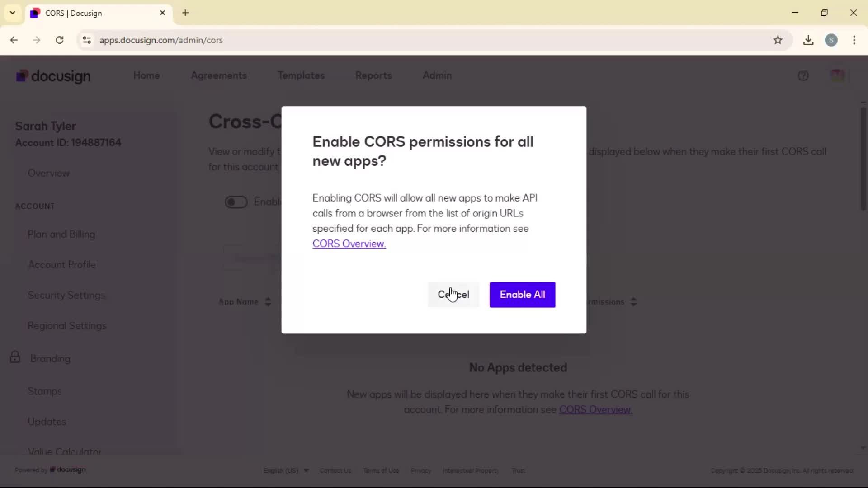
Task: Close the CORS | Docusign tab
Action: [x=162, y=13]
